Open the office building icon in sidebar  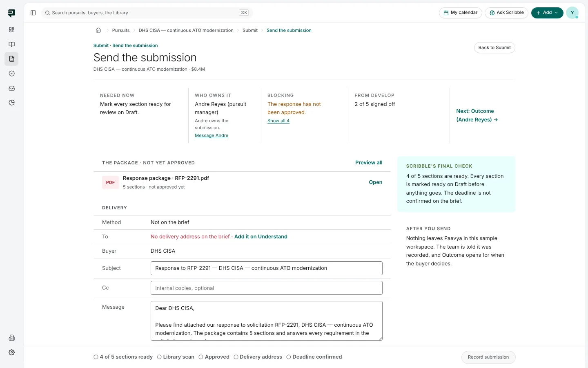point(11,338)
